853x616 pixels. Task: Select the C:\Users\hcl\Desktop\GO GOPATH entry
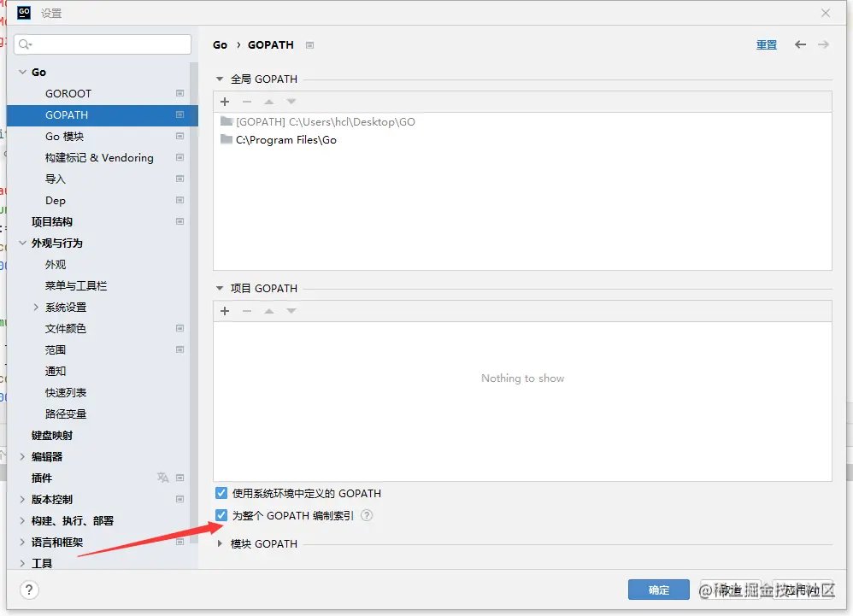522,122
